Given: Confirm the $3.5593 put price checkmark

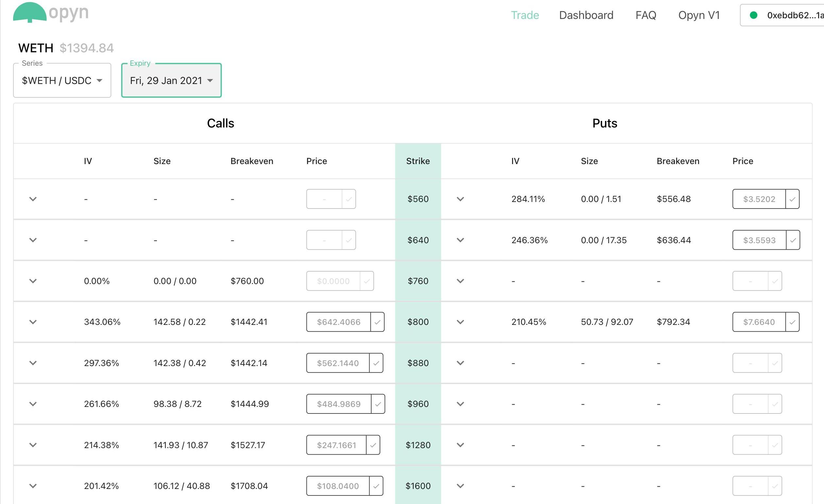Looking at the screenshot, I should point(793,240).
